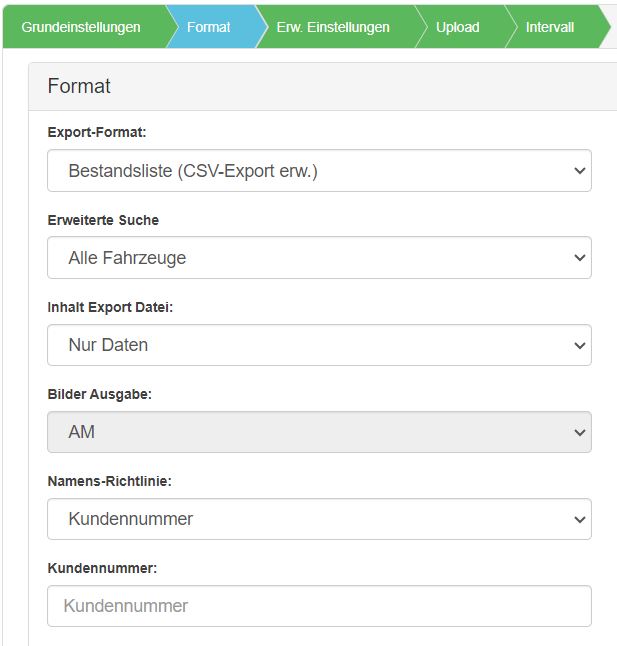Open the Inhalt Export Datei dropdown
The height and width of the screenshot is (646, 617).
click(x=319, y=345)
